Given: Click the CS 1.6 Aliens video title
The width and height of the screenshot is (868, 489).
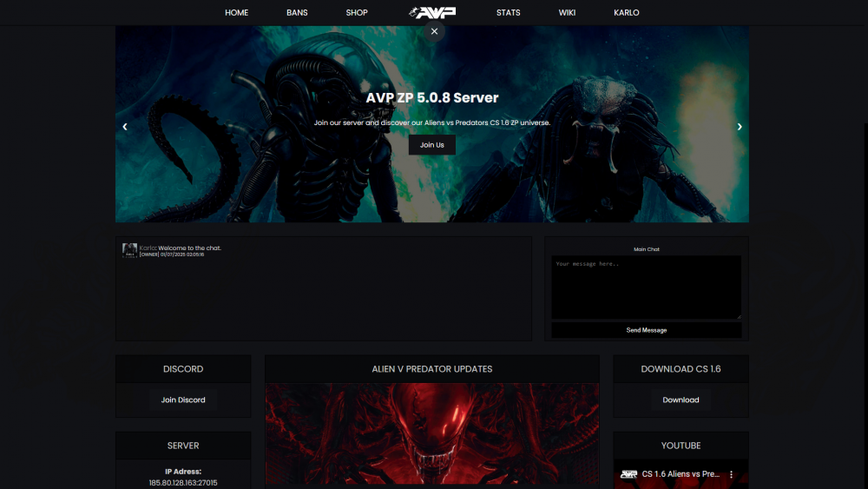Looking at the screenshot, I should [x=681, y=474].
